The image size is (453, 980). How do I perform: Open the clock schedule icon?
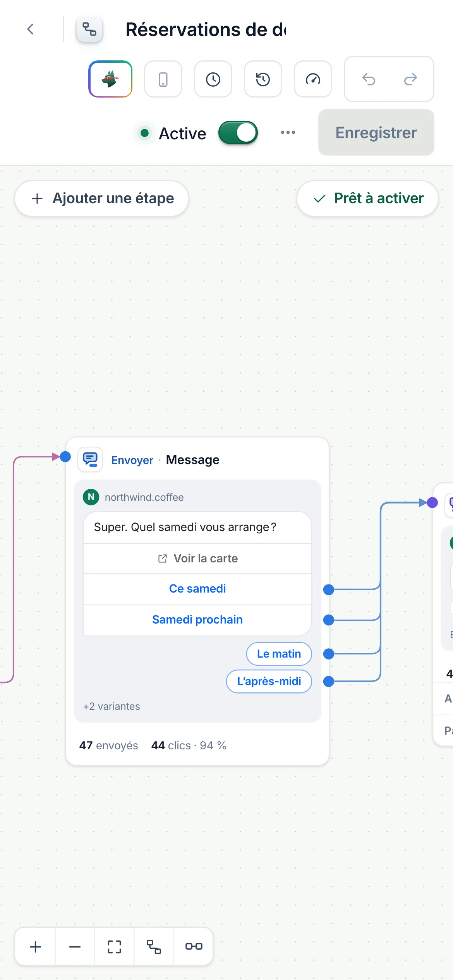click(213, 79)
